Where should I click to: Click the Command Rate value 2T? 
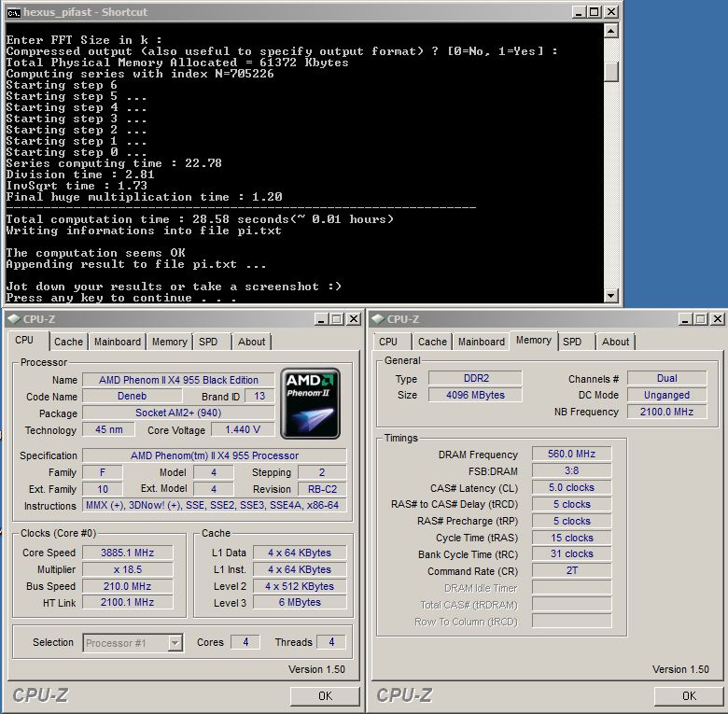point(571,570)
